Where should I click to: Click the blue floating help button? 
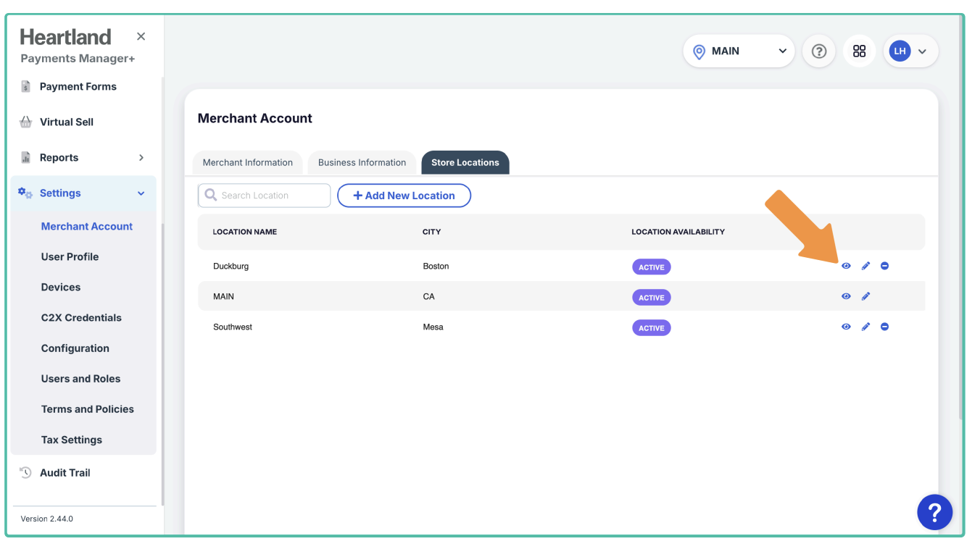pos(934,513)
